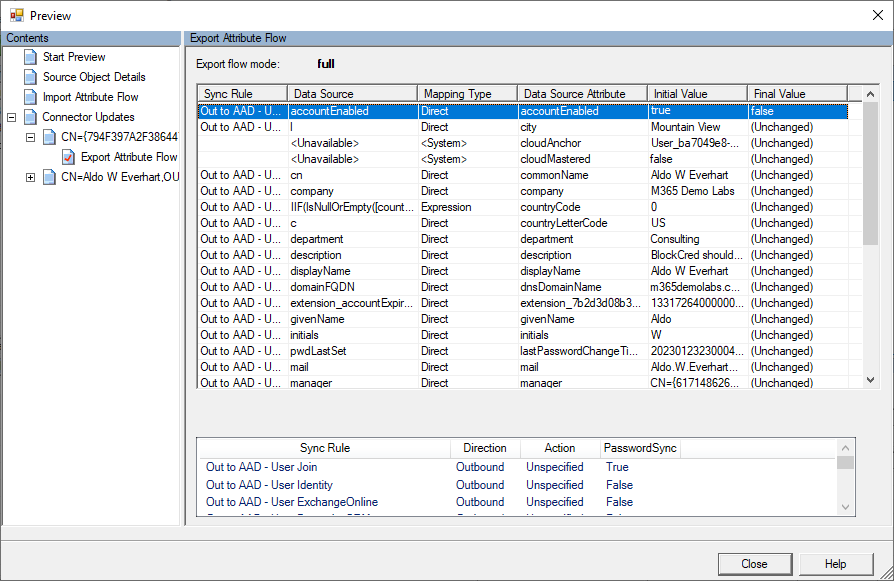Click the CN=Aldo W Everhart node icon

coord(49,177)
